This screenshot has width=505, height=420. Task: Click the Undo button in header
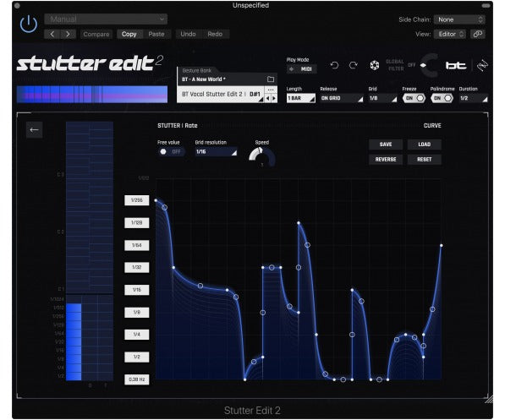(x=188, y=34)
